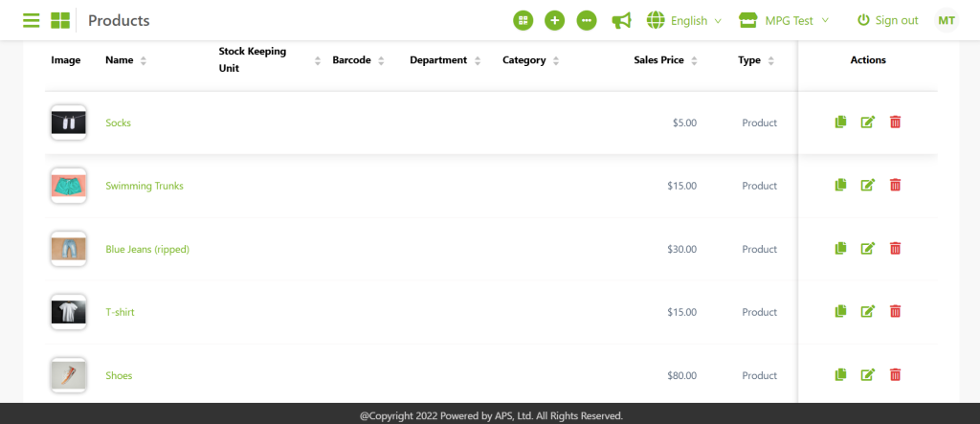Click the green grid dashboard icon

pos(60,21)
